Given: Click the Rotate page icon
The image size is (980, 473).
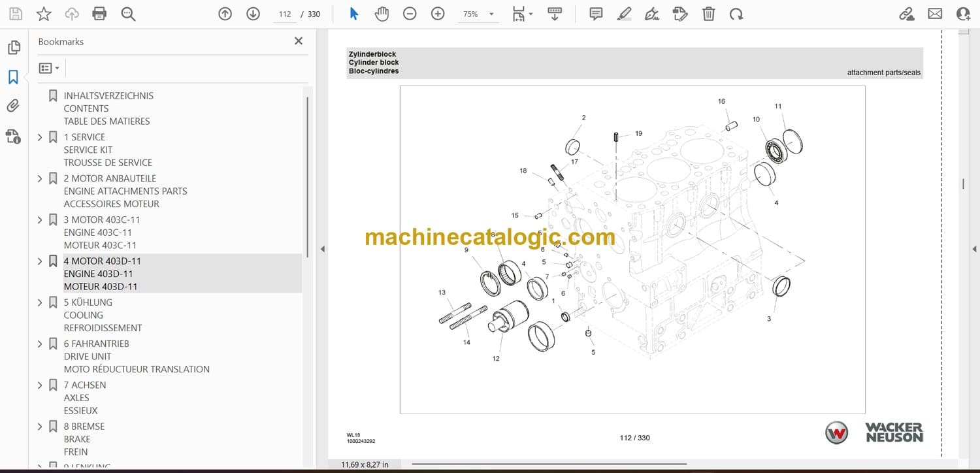Looking at the screenshot, I should [x=736, y=14].
